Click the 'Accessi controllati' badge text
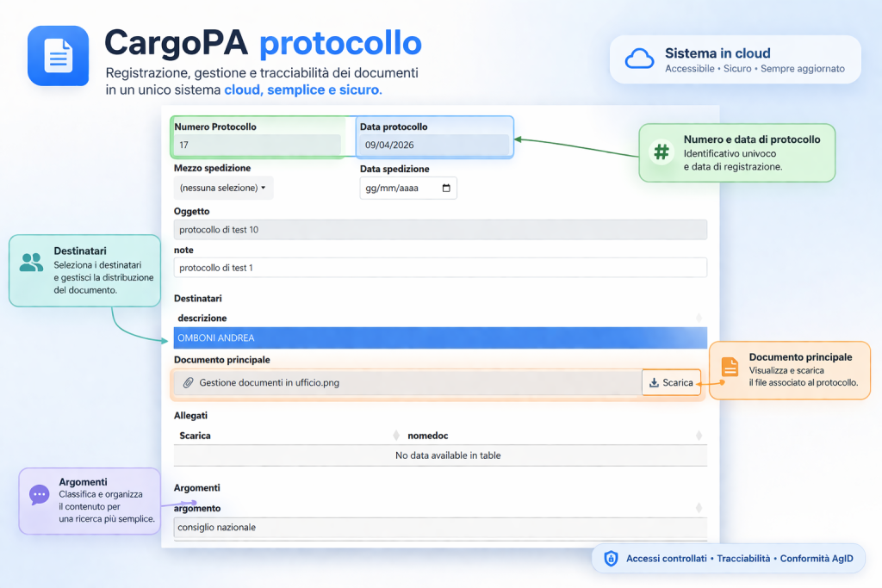Viewport: 882px width, 588px height. point(666,558)
